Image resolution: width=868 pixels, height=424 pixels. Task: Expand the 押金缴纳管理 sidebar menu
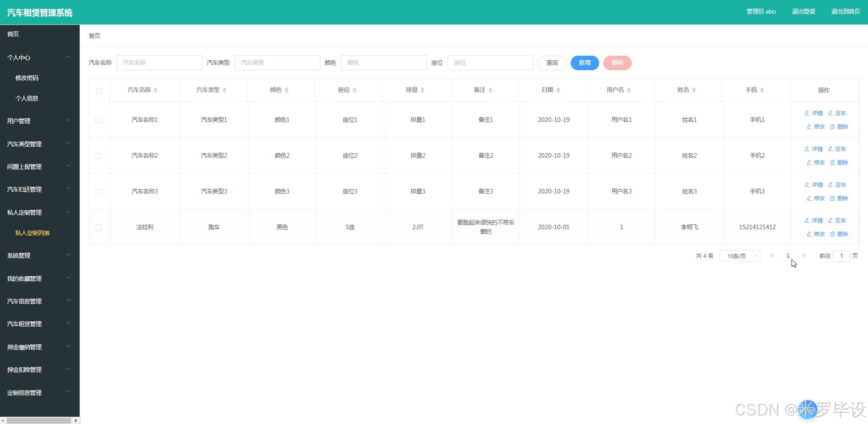point(40,347)
